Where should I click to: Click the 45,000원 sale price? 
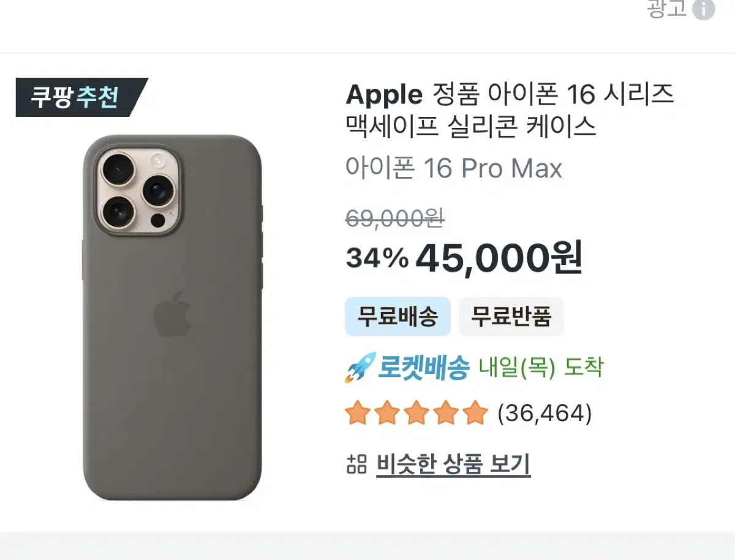coord(499,259)
